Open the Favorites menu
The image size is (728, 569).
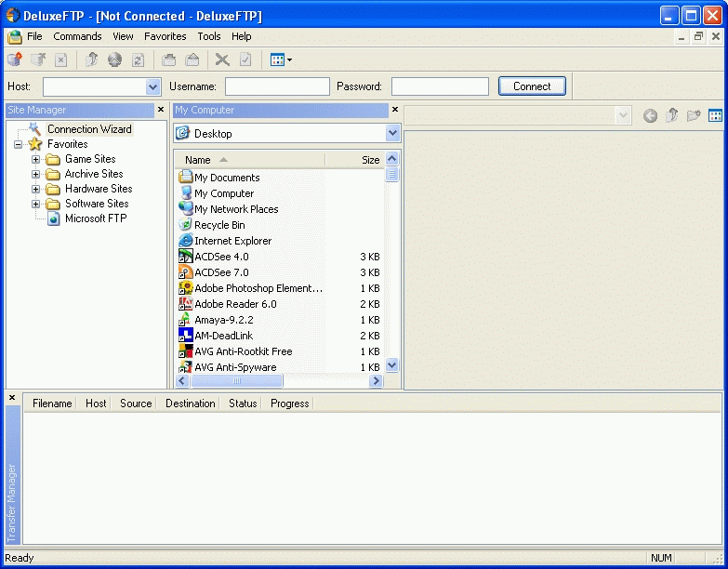(x=165, y=36)
